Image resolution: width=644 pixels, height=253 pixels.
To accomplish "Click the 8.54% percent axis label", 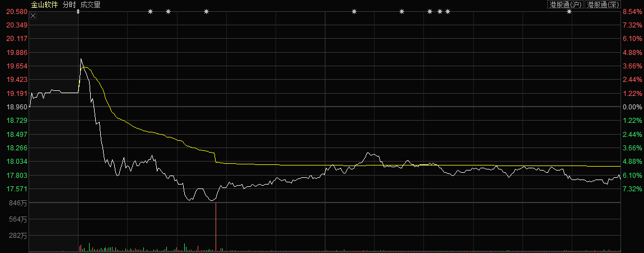I will (x=632, y=12).
